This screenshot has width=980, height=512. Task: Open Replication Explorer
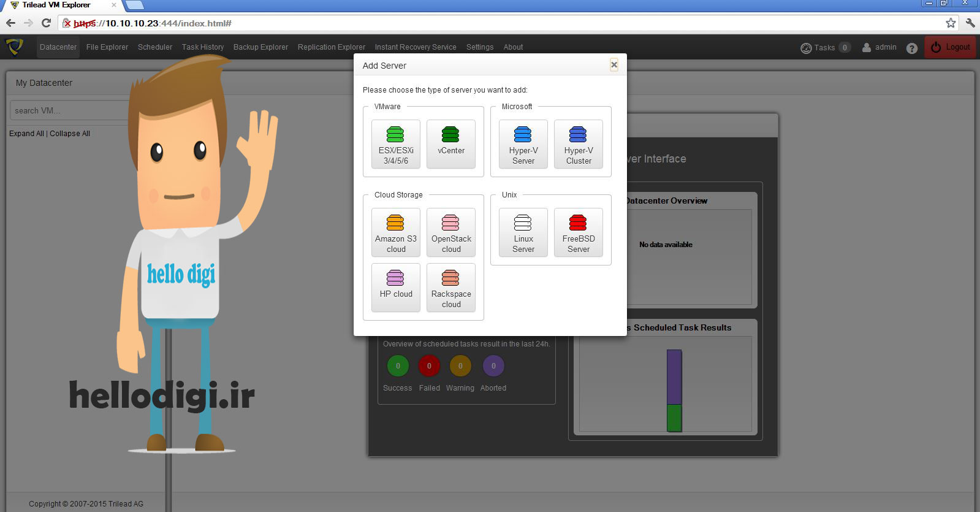click(x=332, y=47)
